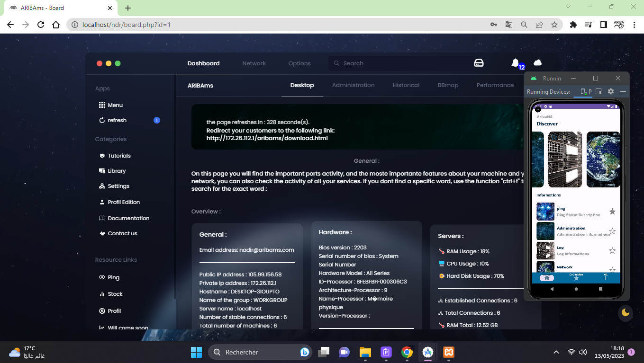Screen dimensions: 644x363
Task: Toggle favorite star for Administration item
Action: pos(612,231)
